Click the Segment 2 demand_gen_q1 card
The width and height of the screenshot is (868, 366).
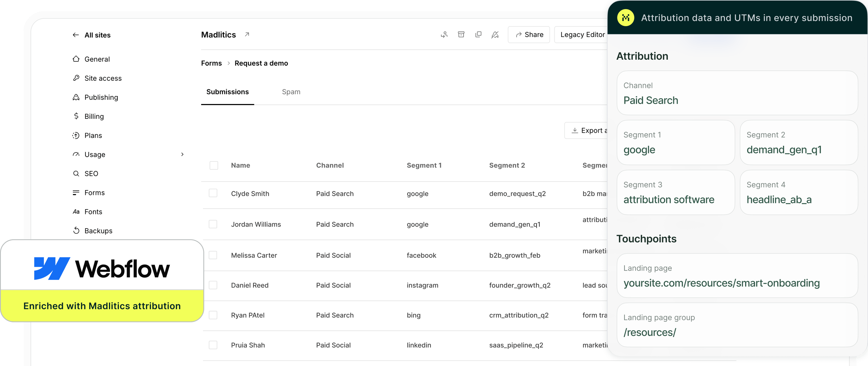tap(799, 142)
